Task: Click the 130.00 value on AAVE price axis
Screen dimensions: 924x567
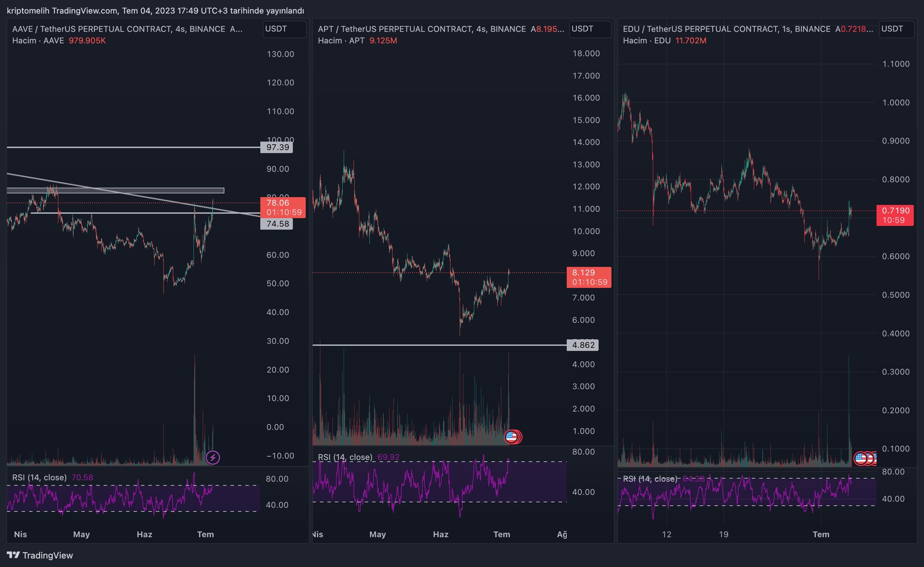Action: pos(280,54)
